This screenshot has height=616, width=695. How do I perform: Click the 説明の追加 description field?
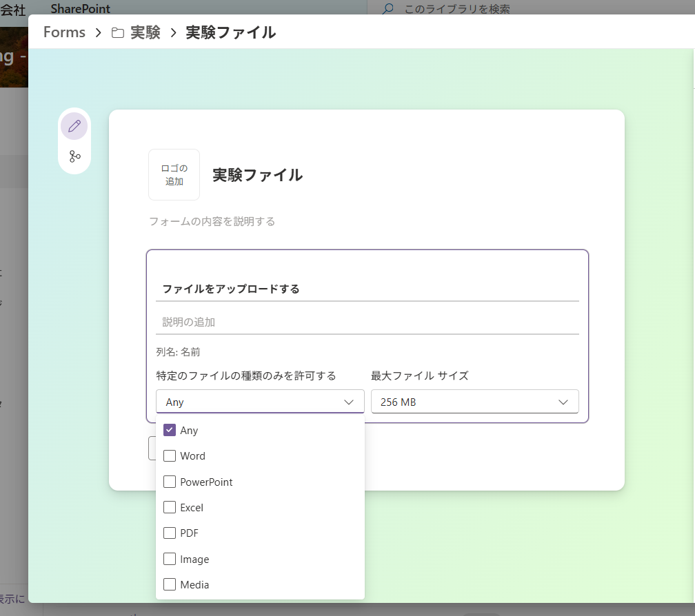367,322
